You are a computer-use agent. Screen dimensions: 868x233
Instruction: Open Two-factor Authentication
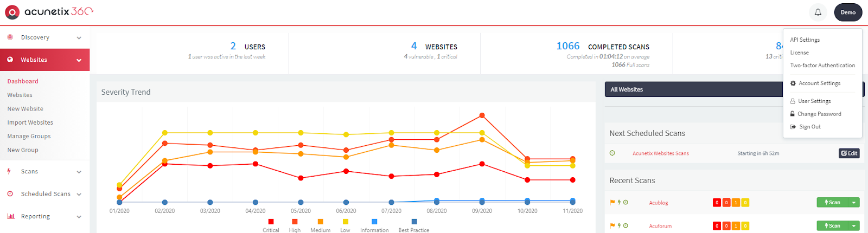(x=822, y=66)
